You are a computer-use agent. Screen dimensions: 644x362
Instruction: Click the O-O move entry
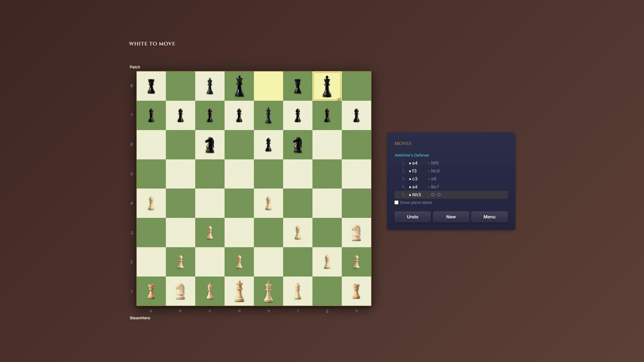coord(436,195)
